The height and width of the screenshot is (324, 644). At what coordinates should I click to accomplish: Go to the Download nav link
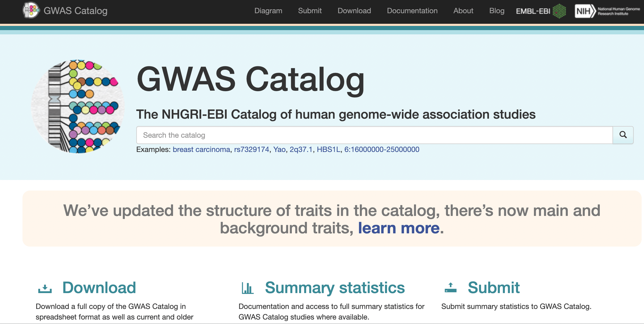point(354,11)
